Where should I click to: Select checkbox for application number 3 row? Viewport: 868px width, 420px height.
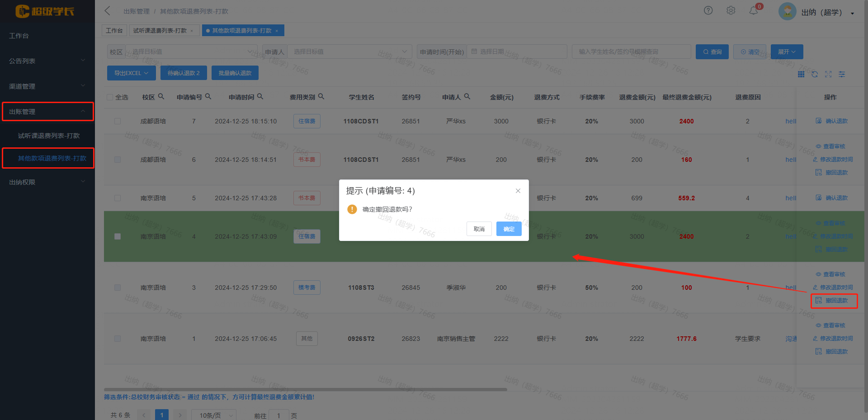[118, 288]
